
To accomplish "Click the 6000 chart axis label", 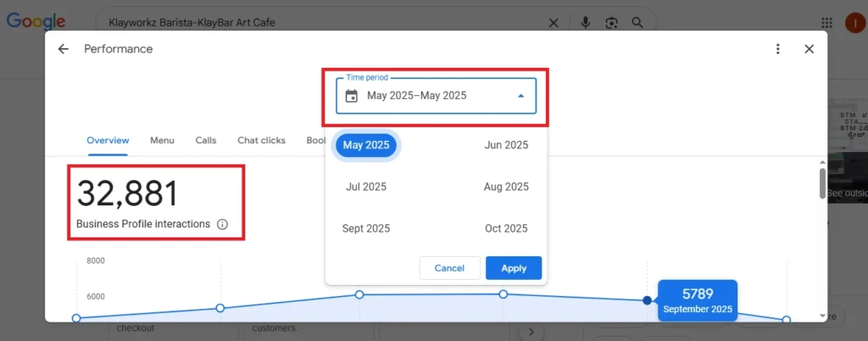I will coord(96,297).
